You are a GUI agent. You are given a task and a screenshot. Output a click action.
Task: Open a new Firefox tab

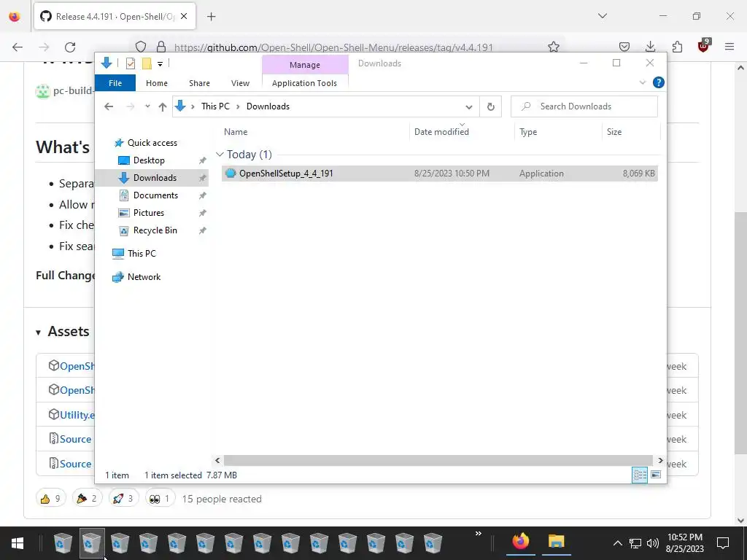212,17
